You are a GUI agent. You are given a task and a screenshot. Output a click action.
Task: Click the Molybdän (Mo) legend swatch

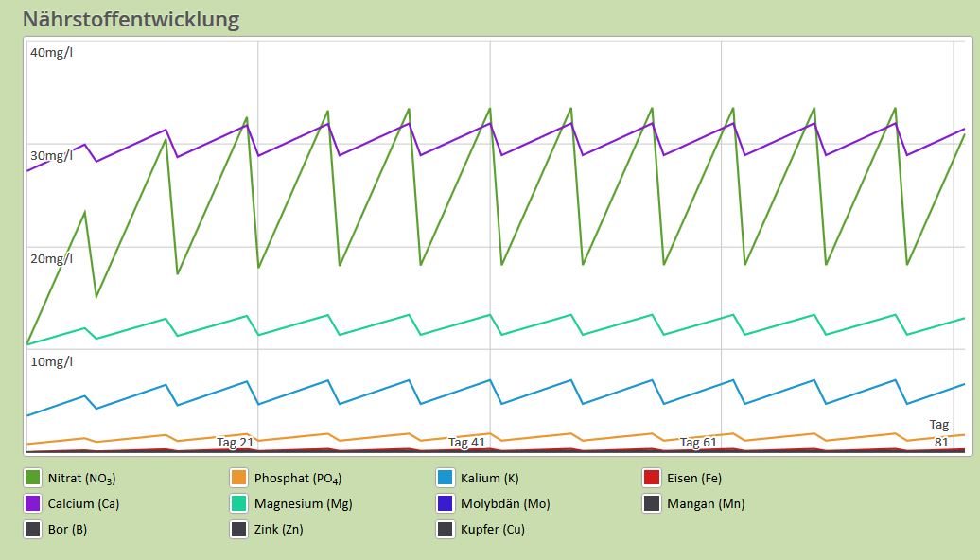click(x=446, y=503)
